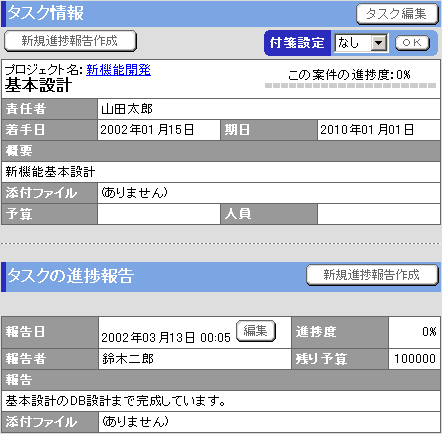Viewport: 442px width, 434px height.
Task: Click top-left 新規進捗報告作成 button
Action: point(70,41)
